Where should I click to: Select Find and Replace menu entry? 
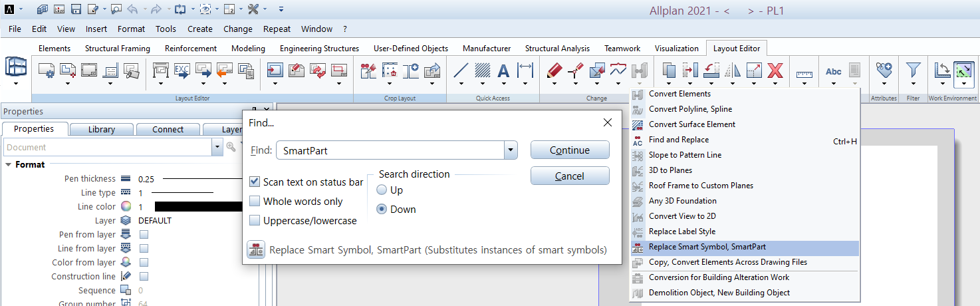(745, 140)
